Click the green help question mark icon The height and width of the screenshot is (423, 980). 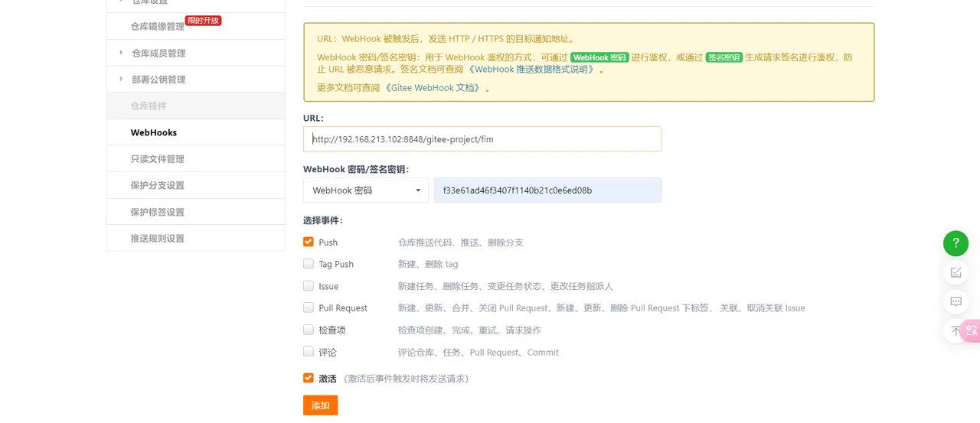coord(955,243)
